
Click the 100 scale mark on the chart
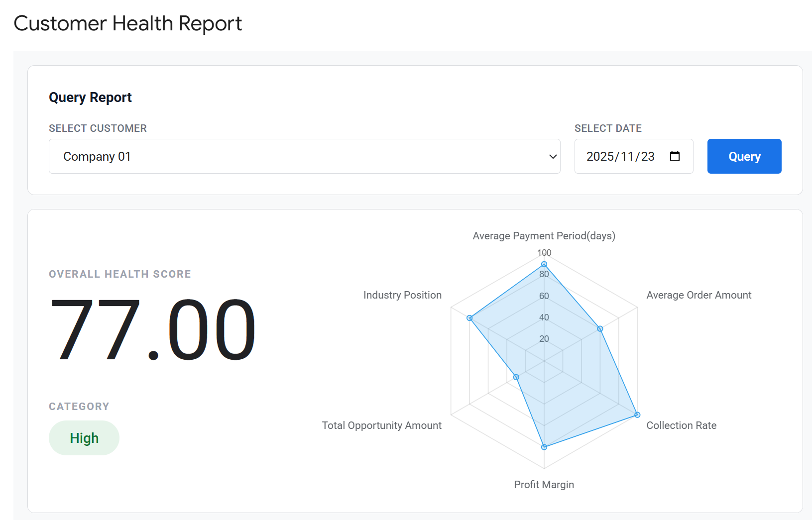pyautogui.click(x=544, y=252)
